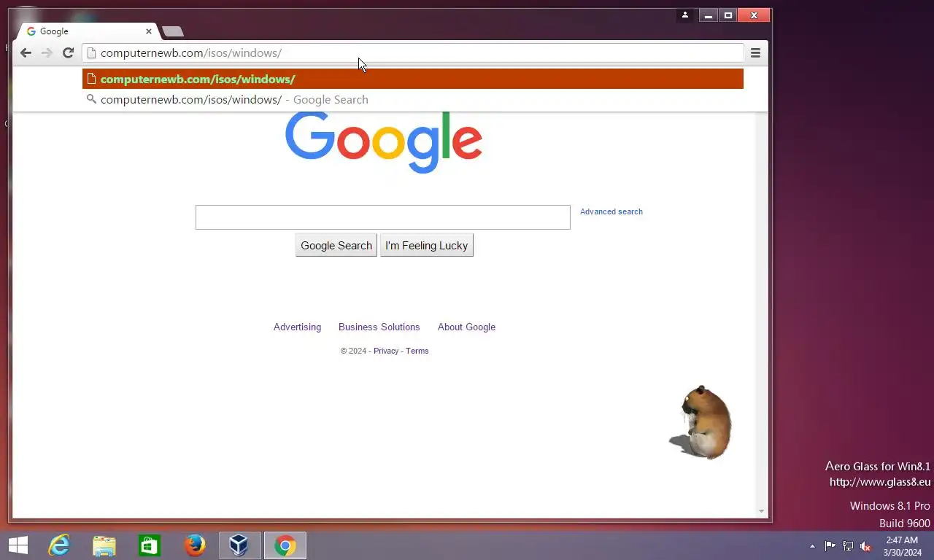Open the Advertising link
This screenshot has height=560, width=934.
pos(297,327)
